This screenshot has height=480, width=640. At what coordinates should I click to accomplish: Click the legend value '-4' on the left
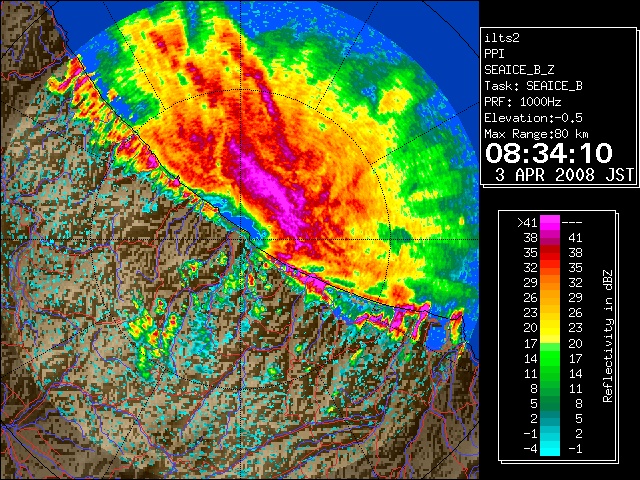(530, 449)
